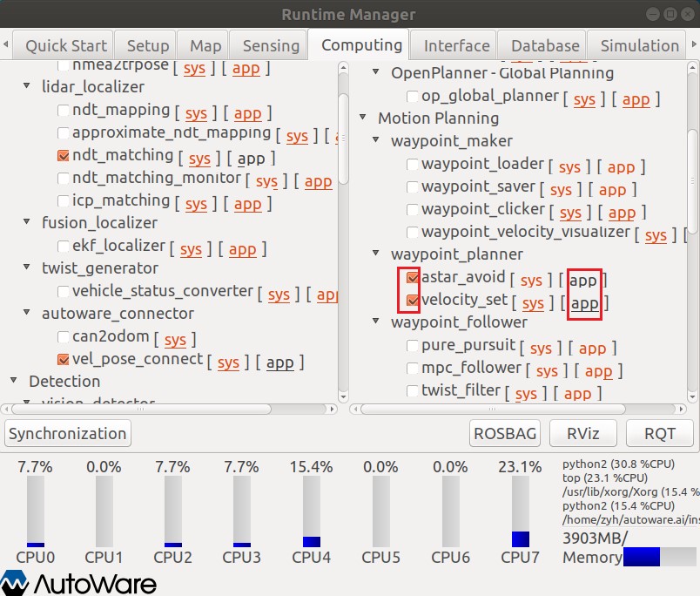Click right panel scroll-down arrow

(692, 396)
